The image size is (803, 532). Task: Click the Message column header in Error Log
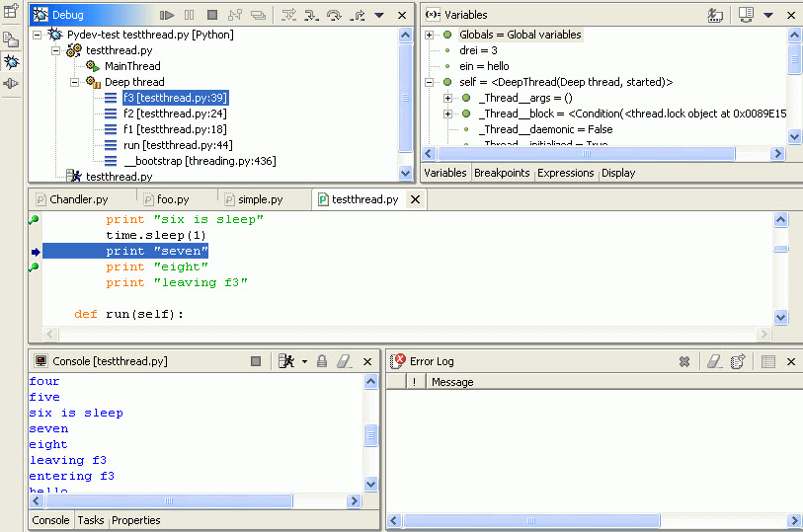point(452,382)
